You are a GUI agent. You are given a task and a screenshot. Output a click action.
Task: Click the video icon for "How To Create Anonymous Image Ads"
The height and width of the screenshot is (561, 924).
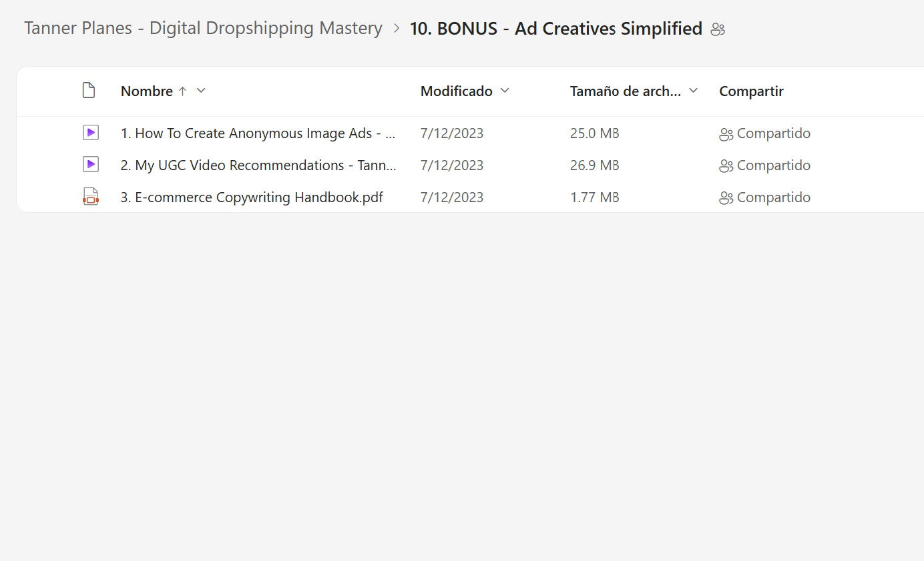click(x=90, y=133)
